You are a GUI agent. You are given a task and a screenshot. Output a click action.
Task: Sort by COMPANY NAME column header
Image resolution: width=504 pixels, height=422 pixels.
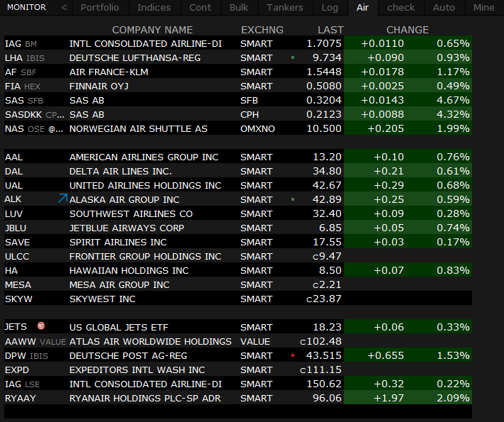pos(152,30)
